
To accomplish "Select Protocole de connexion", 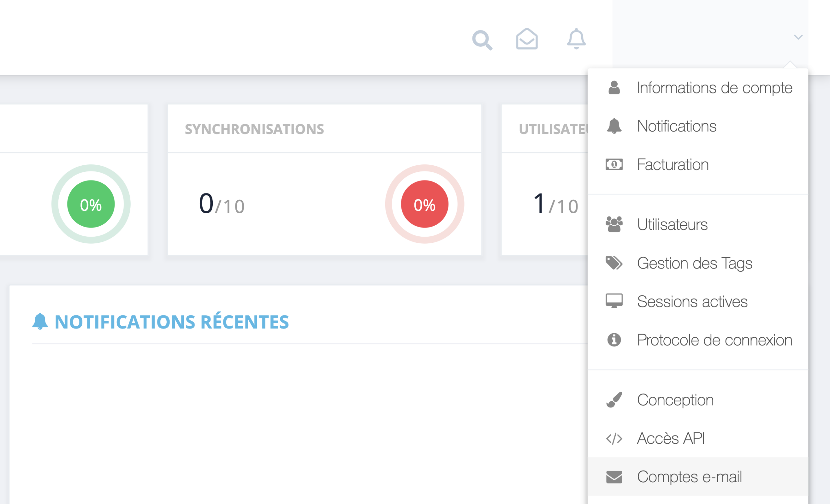I will (x=698, y=340).
